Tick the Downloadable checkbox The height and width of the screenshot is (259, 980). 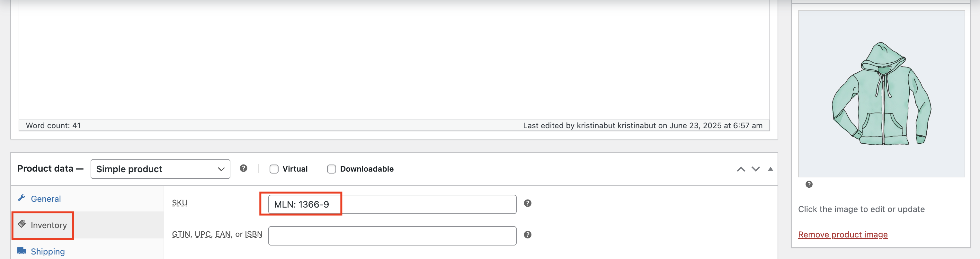(x=331, y=169)
